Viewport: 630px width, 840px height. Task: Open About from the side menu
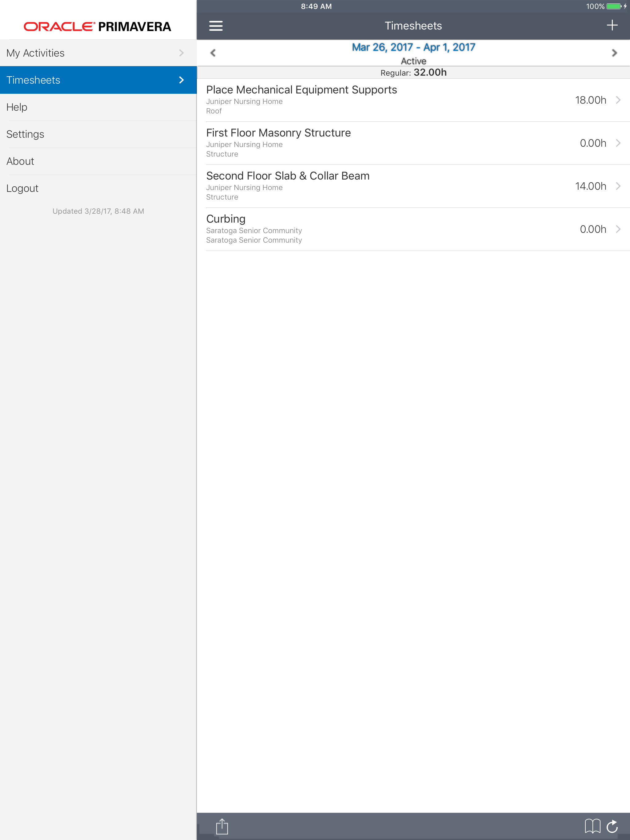point(21,161)
